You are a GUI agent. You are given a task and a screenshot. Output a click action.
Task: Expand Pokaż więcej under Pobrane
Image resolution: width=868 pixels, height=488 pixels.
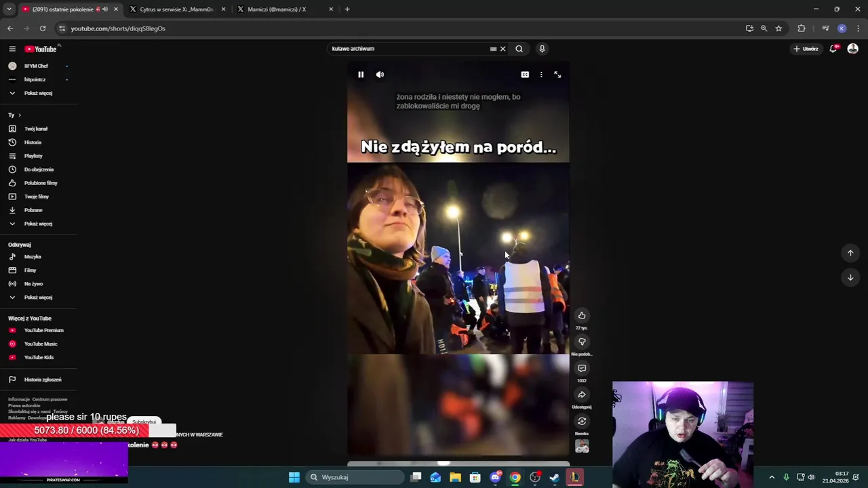click(x=37, y=224)
